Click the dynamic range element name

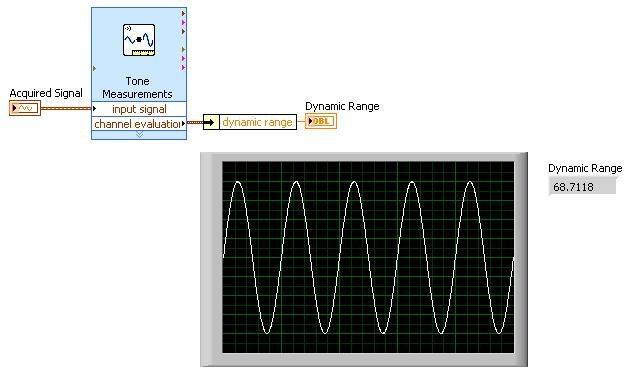click(258, 122)
